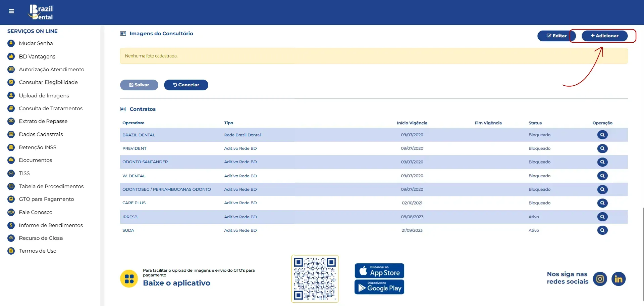Click the Dados Cadastrais icon

[x=11, y=134]
